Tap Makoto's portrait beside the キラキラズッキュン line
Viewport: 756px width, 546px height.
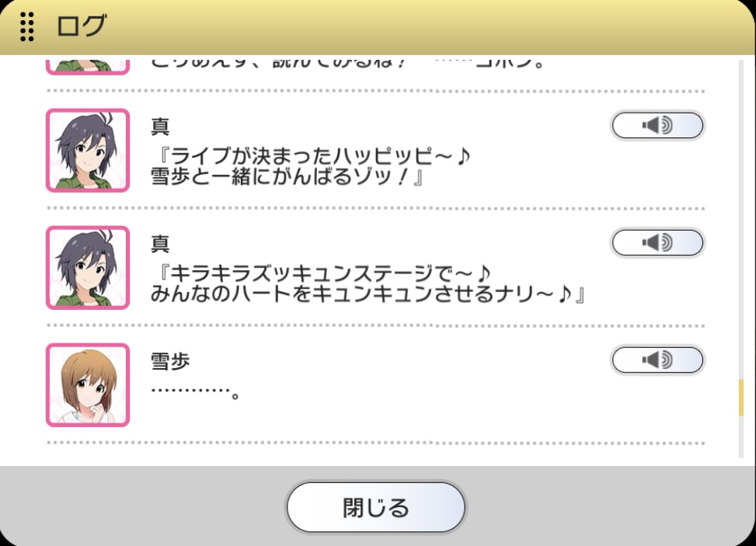[88, 267]
